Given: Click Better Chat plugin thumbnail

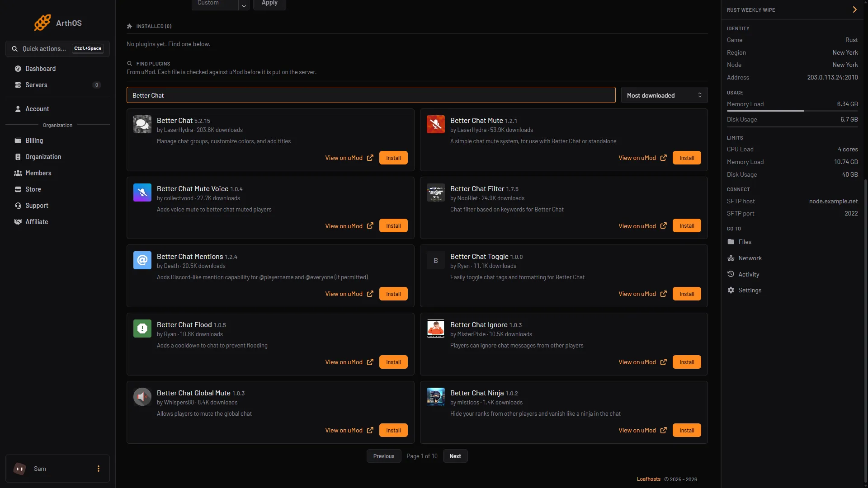Looking at the screenshot, I should [142, 124].
